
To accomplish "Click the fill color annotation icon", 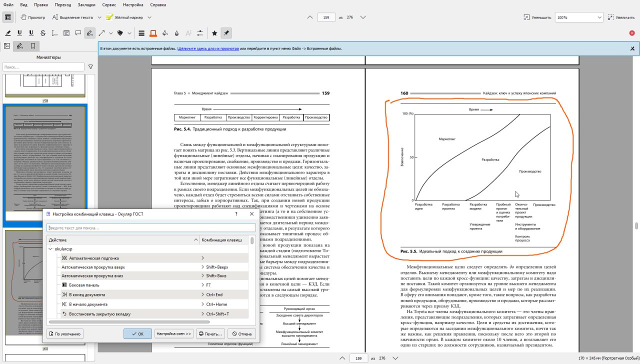I will pos(165,33).
